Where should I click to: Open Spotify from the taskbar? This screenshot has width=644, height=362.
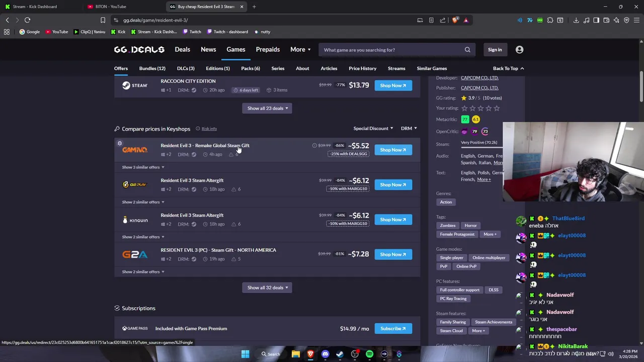(369, 354)
